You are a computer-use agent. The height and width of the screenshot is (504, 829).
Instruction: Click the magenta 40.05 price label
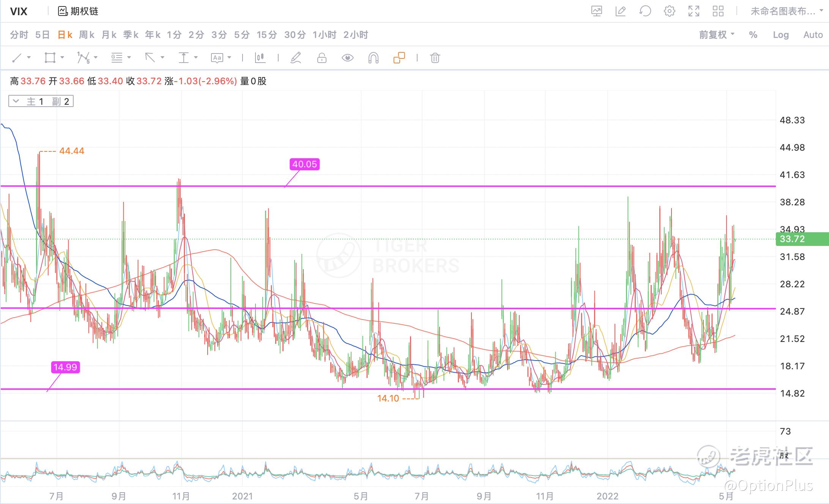coord(304,164)
